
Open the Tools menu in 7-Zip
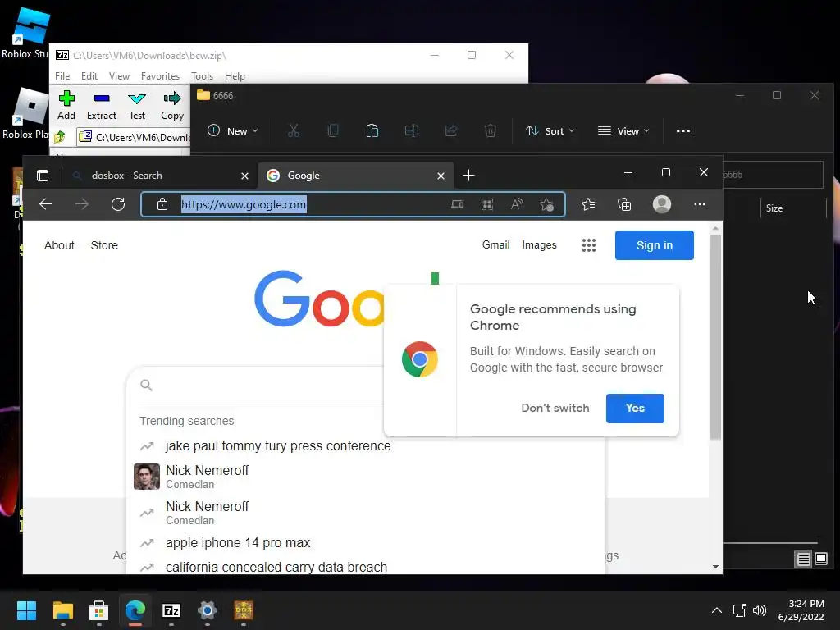pyautogui.click(x=202, y=76)
